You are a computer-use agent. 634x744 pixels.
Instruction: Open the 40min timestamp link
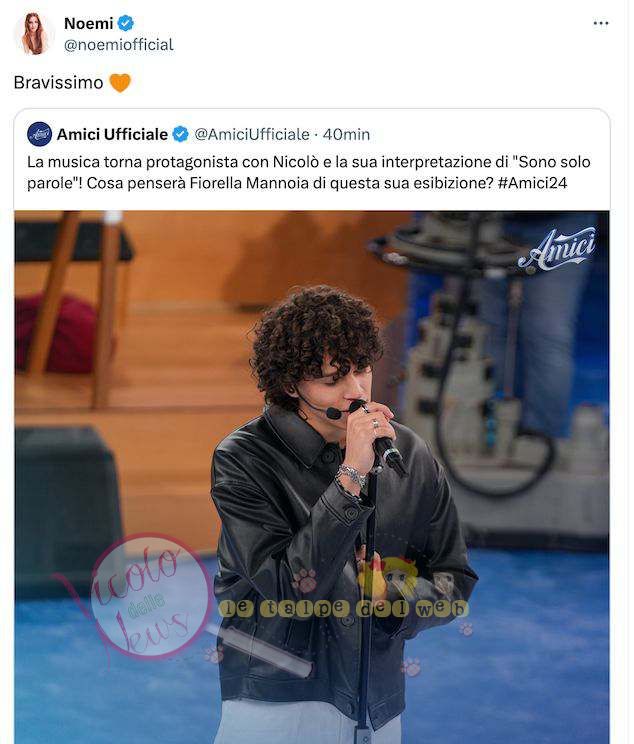(346, 135)
